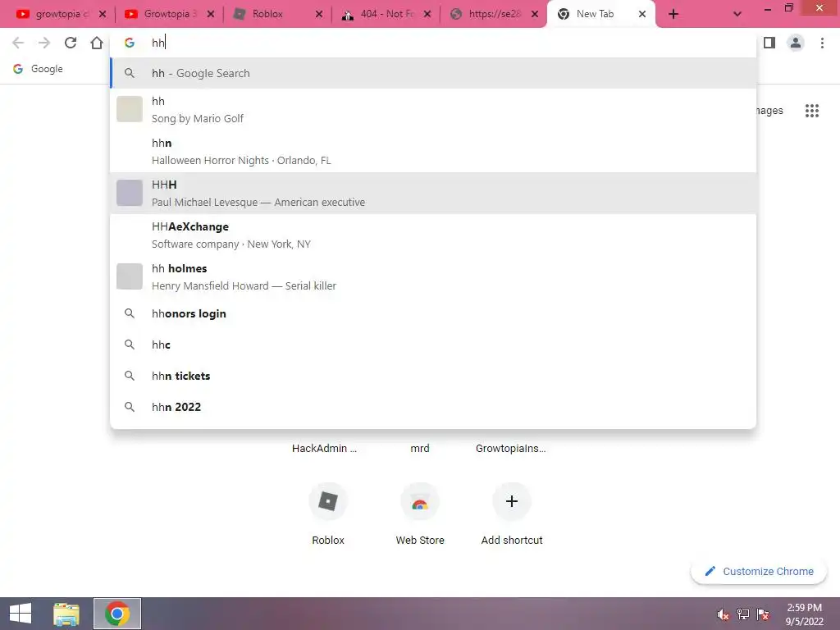The image size is (840, 630).
Task: Go to the home page icon
Action: coord(97,43)
